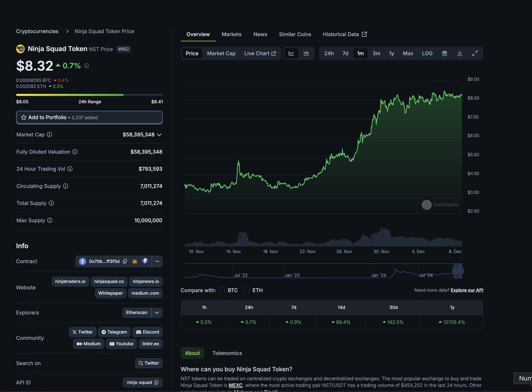
Task: Expand the Explorers dropdown arrow
Action: click(157, 313)
